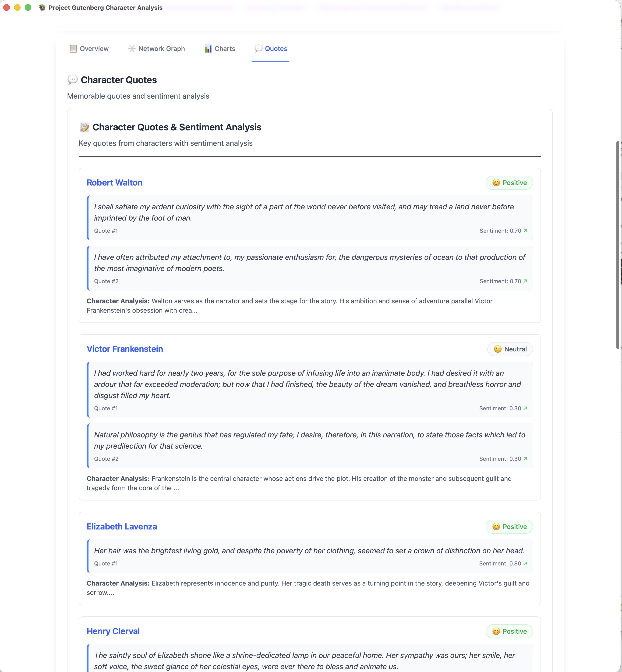
Task: Click the clipboard icon beside Overview
Action: pyautogui.click(x=73, y=49)
